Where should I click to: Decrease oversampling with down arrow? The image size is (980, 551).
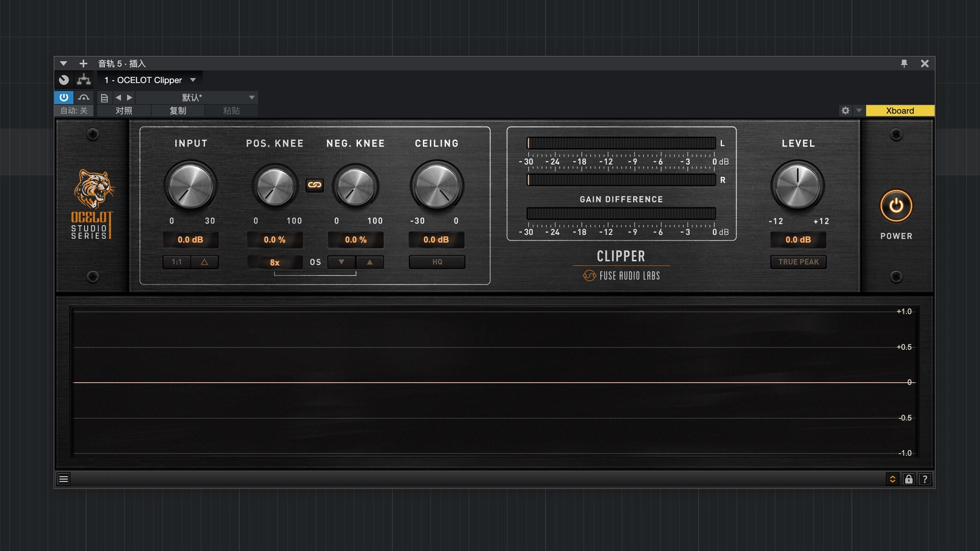341,262
